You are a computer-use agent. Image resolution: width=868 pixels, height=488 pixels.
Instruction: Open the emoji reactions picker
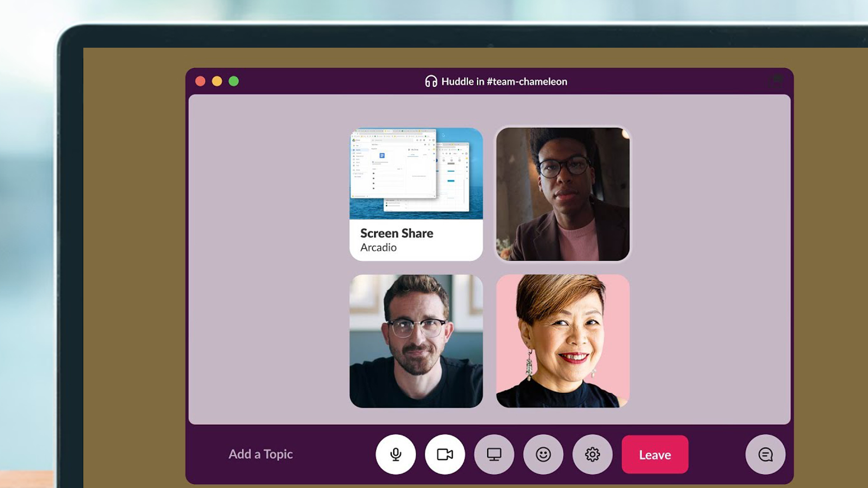(x=543, y=454)
